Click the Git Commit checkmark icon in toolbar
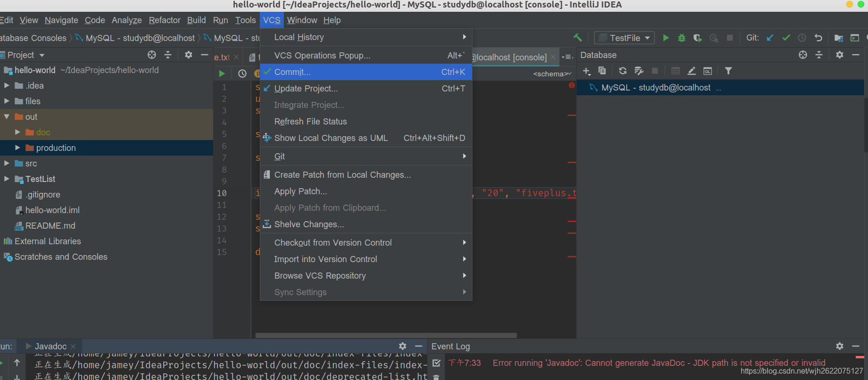The height and width of the screenshot is (380, 868). click(786, 38)
